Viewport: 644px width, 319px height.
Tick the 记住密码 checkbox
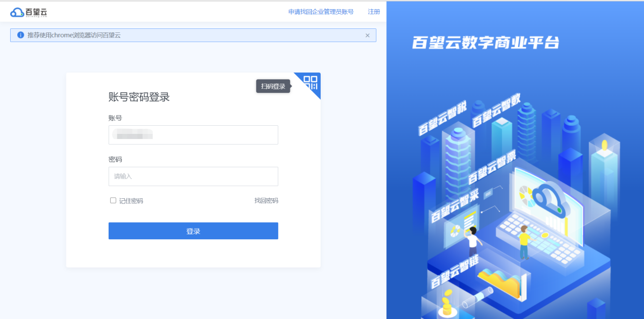113,200
